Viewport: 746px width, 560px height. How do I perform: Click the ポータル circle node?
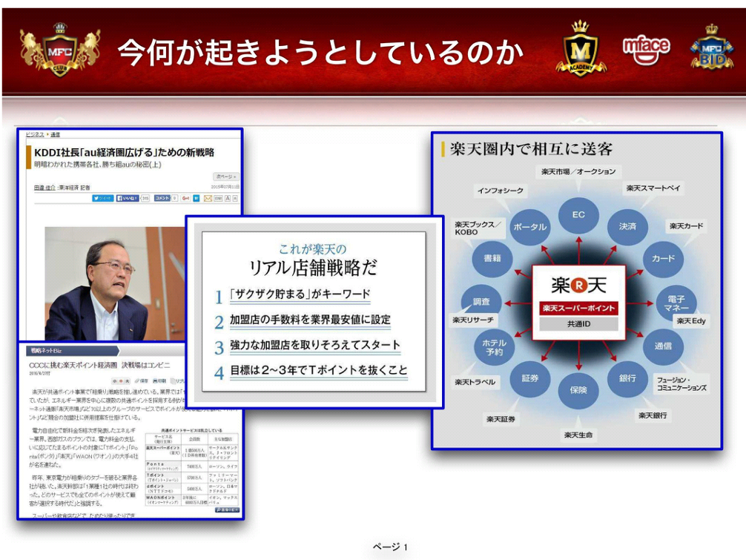(529, 228)
